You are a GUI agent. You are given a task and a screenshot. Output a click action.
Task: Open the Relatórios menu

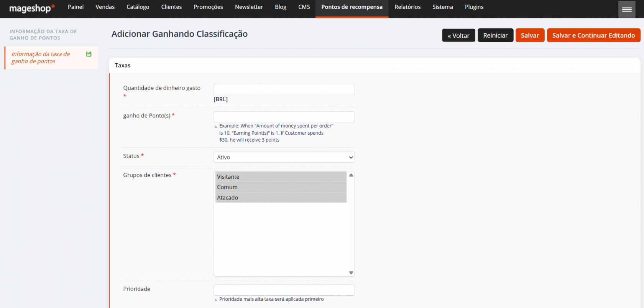[407, 7]
